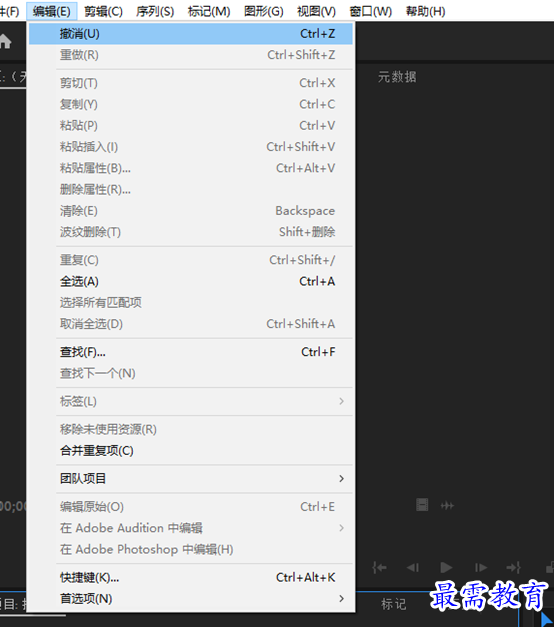Expand the 团队项目 submenu
The width and height of the screenshot is (554, 627).
pos(191,479)
